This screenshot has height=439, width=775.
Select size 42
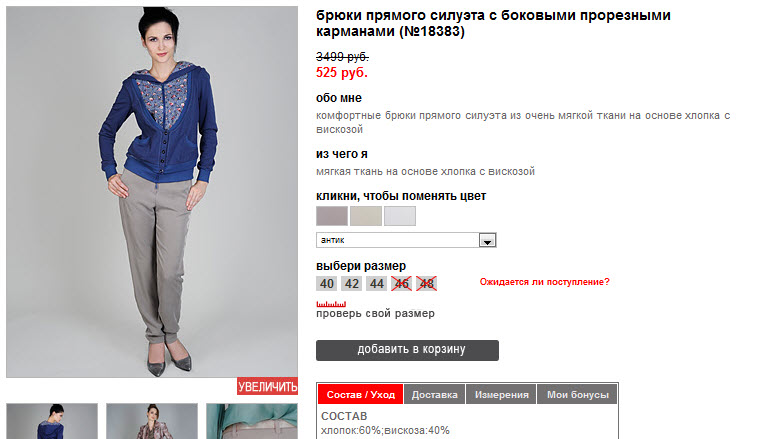(x=351, y=283)
